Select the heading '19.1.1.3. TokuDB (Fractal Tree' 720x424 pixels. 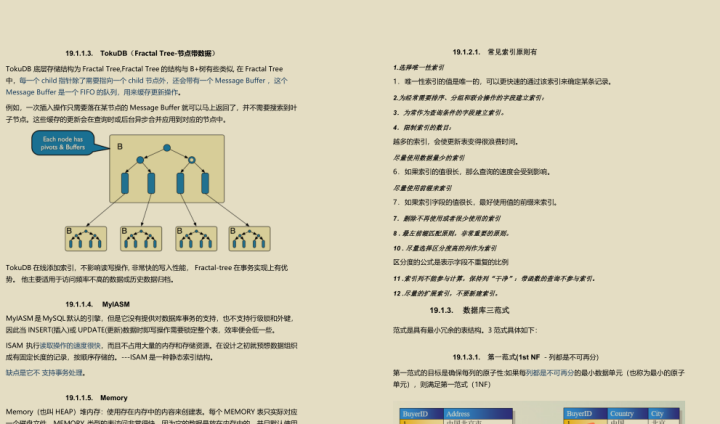point(141,53)
